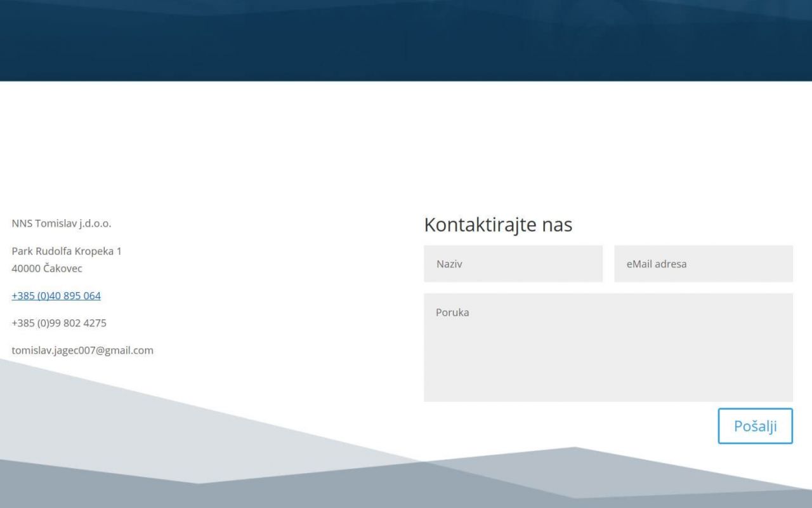Click the NNS Tomislav j.d.o.o. company name
Screen dimensions: 812x508
(x=62, y=224)
